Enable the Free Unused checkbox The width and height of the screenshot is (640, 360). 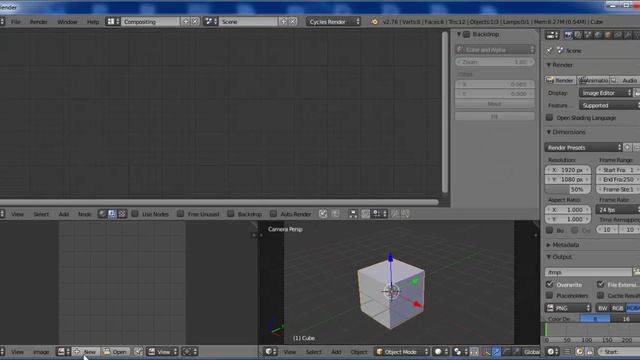(x=180, y=214)
